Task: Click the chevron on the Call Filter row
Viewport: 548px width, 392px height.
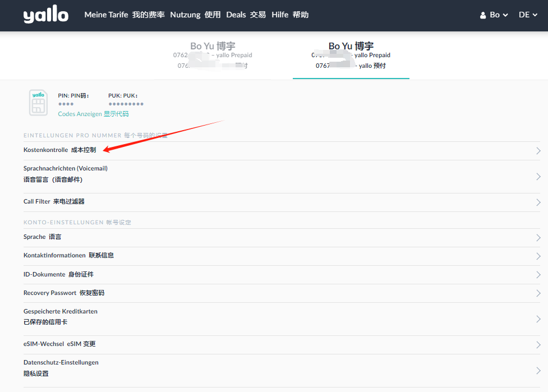Action: tap(538, 202)
